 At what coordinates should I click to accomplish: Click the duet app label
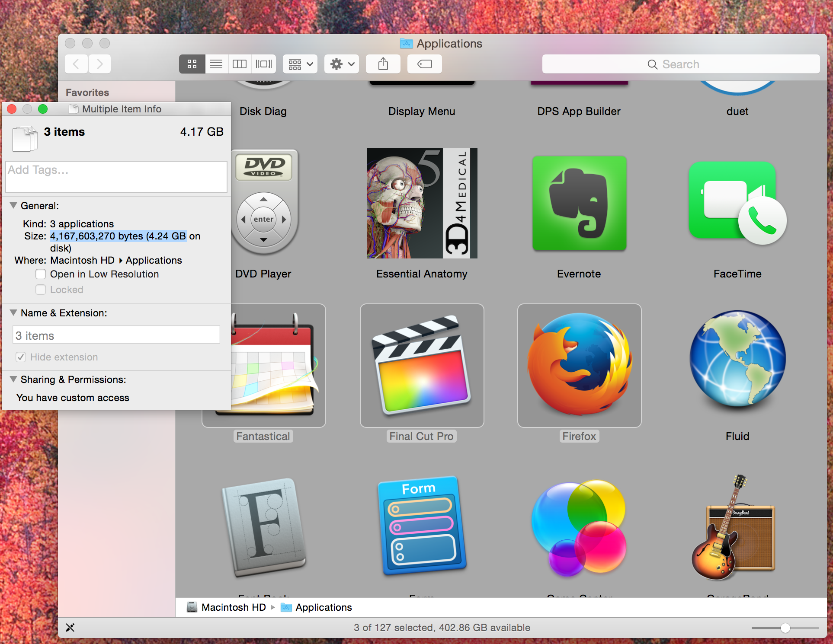[737, 112]
